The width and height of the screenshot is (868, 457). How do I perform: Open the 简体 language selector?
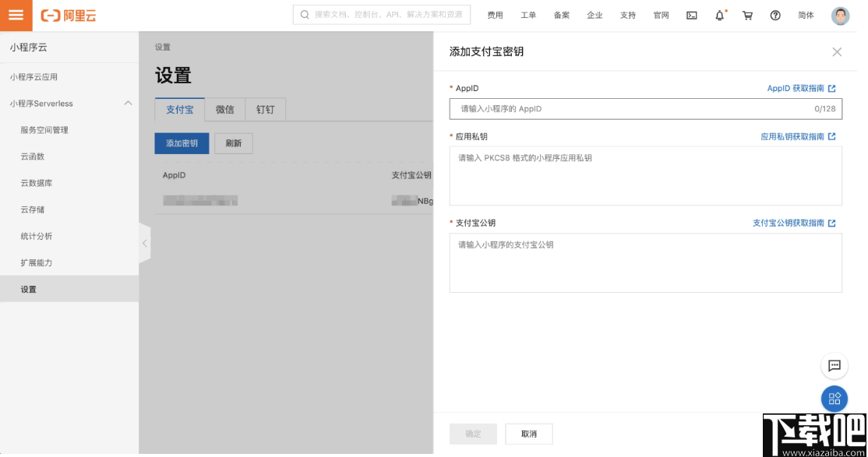[x=806, y=15]
